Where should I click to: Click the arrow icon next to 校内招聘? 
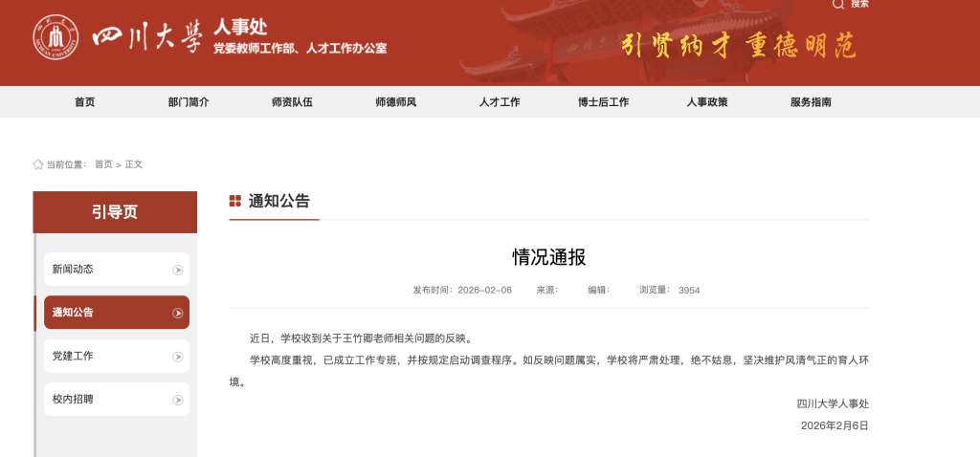point(177,400)
